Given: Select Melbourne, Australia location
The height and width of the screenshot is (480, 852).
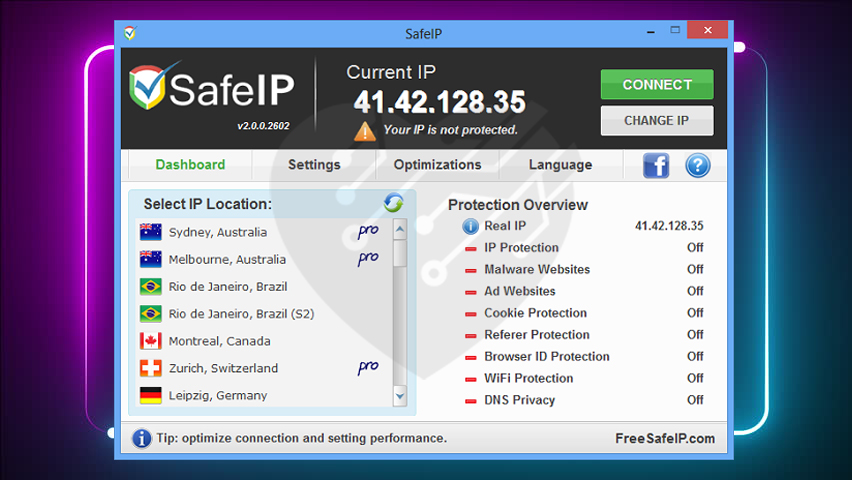Looking at the screenshot, I should coord(264,259).
